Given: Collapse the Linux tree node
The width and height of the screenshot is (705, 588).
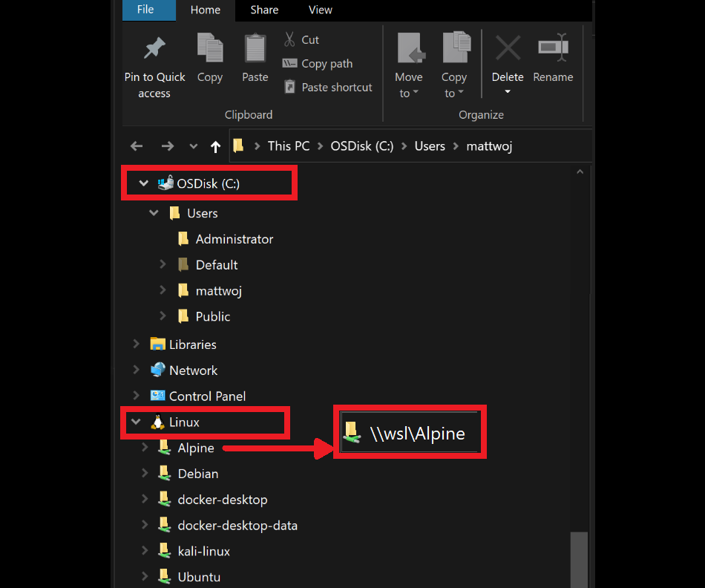Looking at the screenshot, I should click(x=135, y=422).
